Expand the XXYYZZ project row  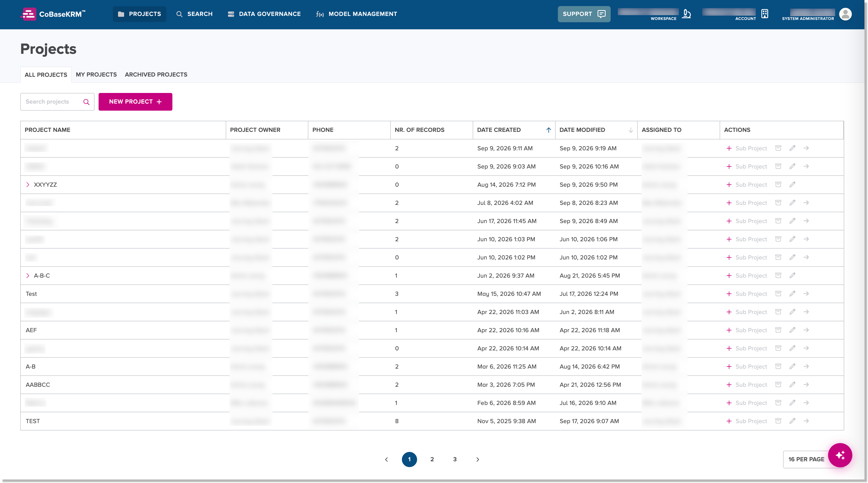(28, 185)
